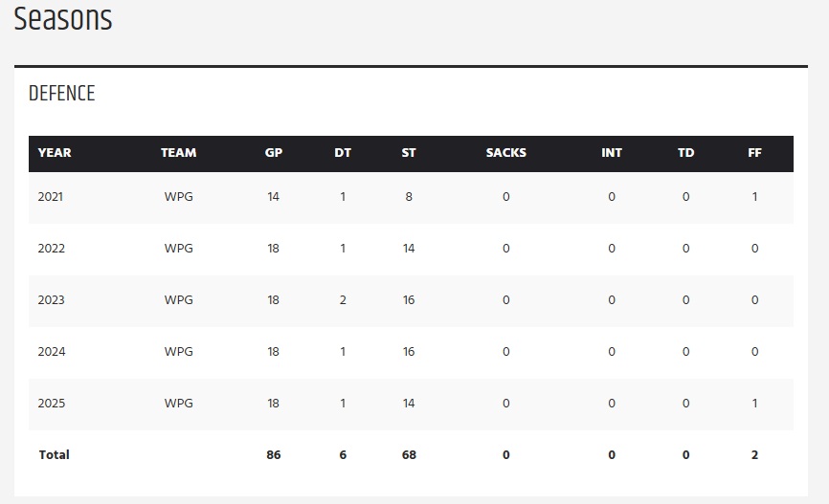Click total special teams value 68
The image size is (829, 504).
(x=409, y=455)
